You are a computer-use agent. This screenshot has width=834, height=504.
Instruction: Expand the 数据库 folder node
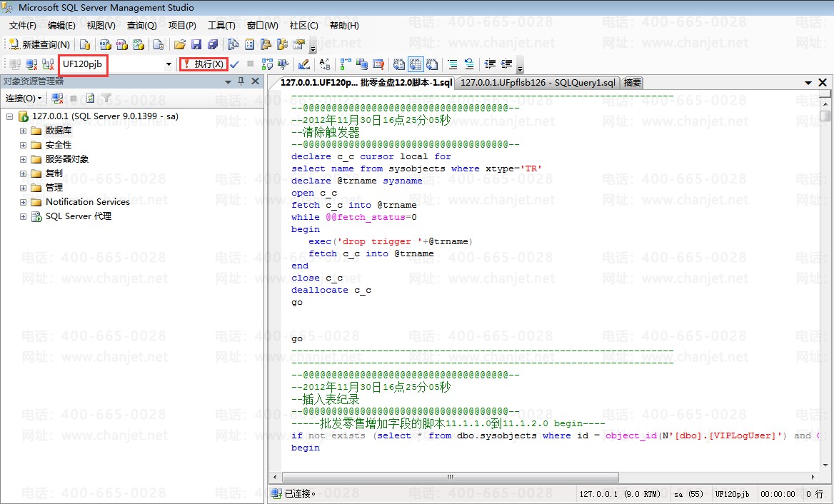pyautogui.click(x=23, y=131)
